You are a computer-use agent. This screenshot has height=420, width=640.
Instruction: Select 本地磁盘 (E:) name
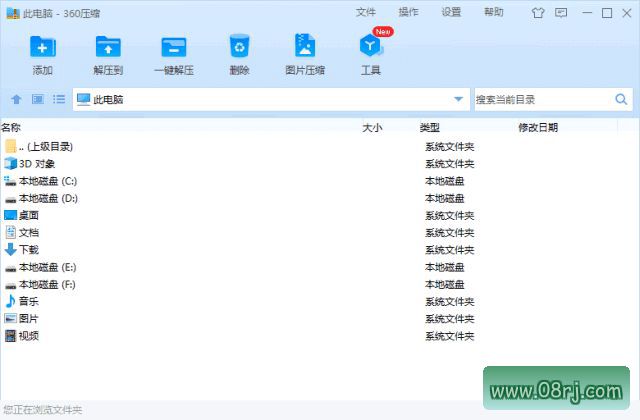tap(47, 267)
